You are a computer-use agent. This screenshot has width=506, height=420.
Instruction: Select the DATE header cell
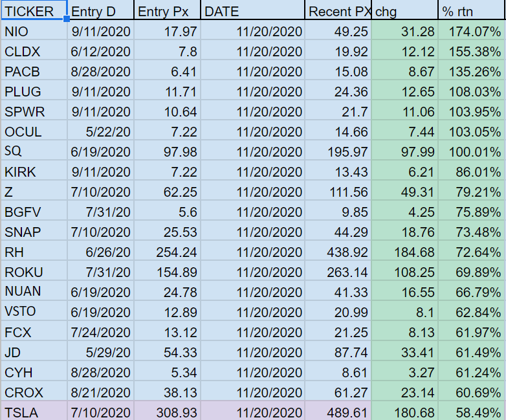253,10
